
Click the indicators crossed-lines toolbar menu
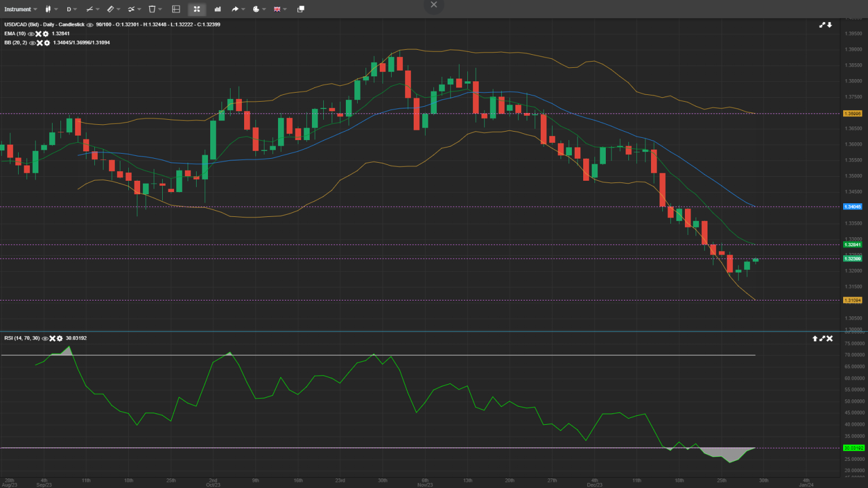[x=131, y=9]
